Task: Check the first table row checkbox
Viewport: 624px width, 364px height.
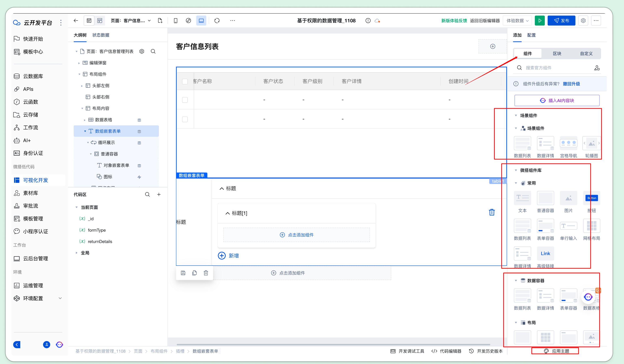Action: [185, 100]
